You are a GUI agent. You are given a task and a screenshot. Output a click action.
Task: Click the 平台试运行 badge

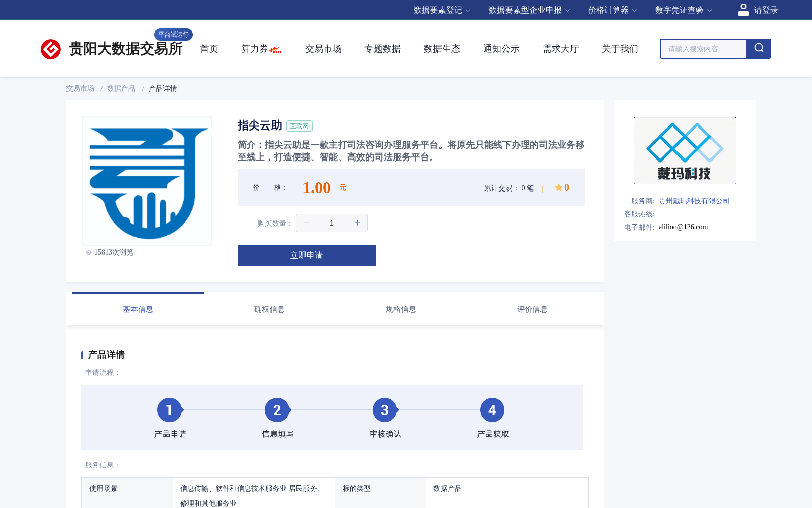point(174,35)
